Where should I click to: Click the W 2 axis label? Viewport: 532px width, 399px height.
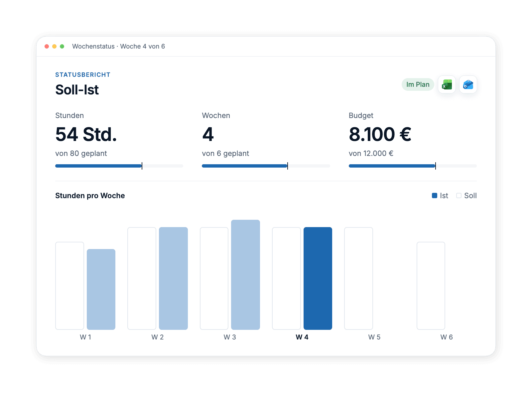[158, 337]
